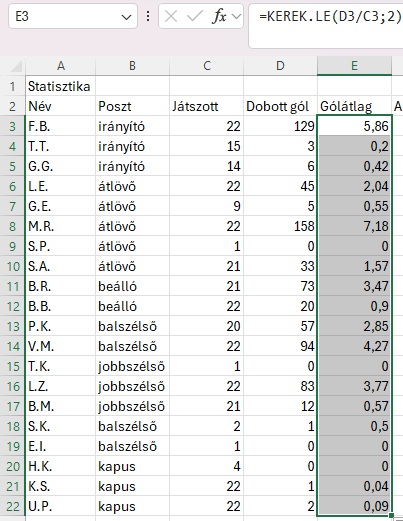Click the fill handle at selection corner
The image size is (403, 521).
point(392,516)
